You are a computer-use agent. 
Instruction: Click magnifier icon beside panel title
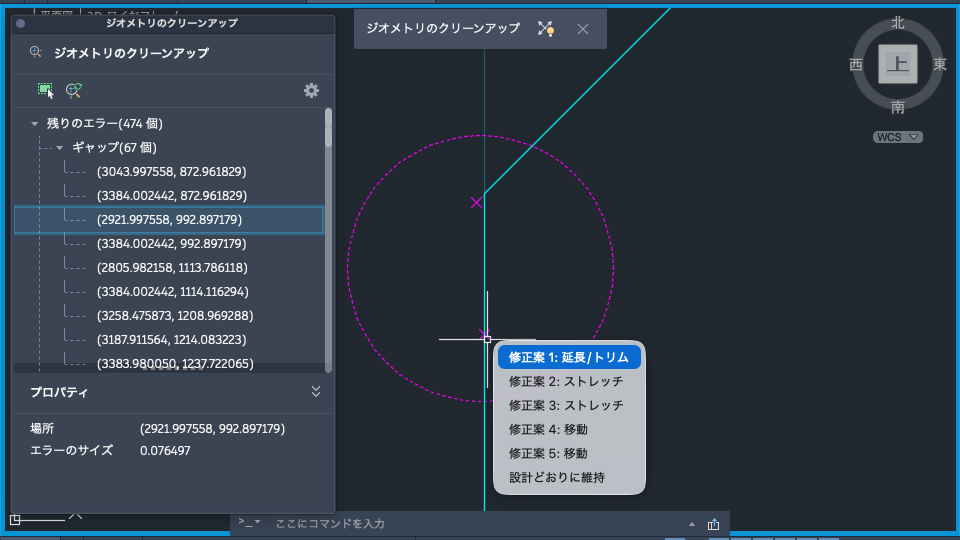click(x=36, y=52)
